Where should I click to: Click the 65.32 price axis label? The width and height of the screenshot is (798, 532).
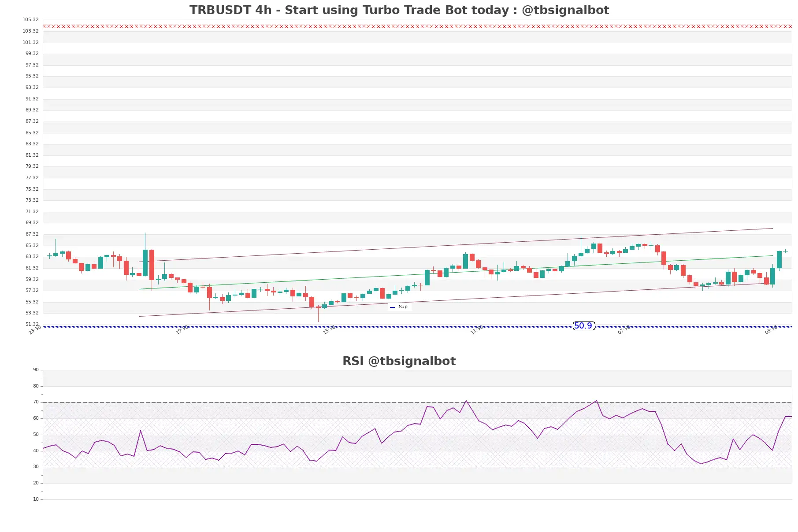pos(32,246)
